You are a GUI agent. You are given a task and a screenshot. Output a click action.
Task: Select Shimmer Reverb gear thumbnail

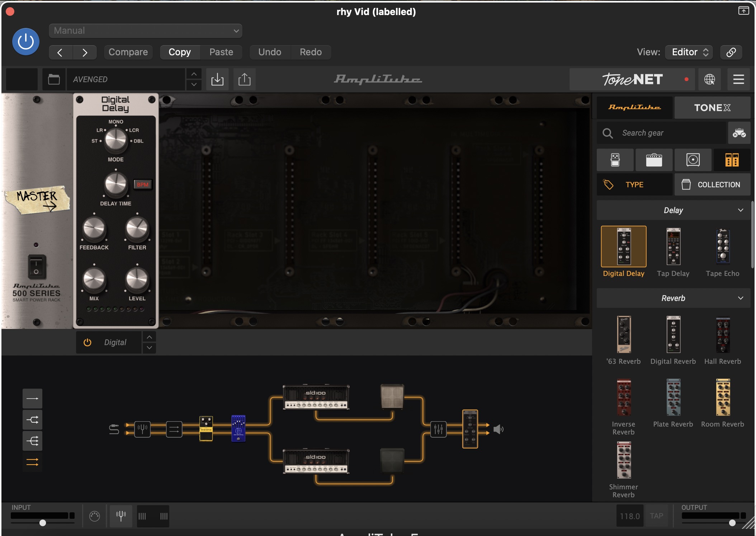pos(624,460)
